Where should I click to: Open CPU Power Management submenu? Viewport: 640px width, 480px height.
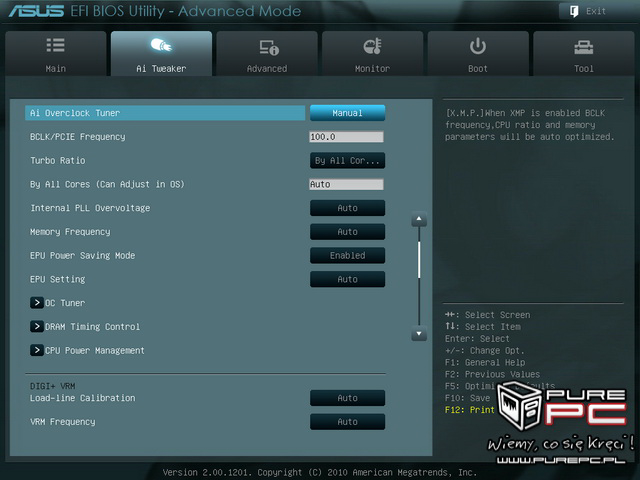(x=87, y=350)
